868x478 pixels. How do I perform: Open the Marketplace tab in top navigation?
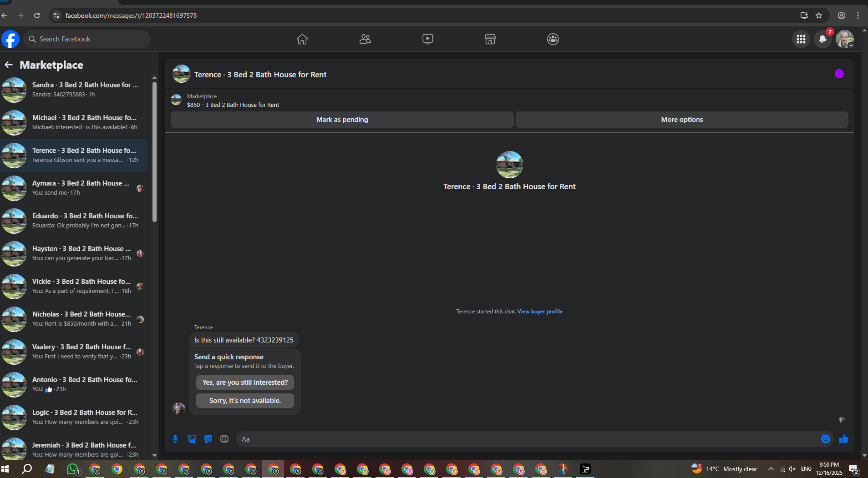tap(490, 39)
